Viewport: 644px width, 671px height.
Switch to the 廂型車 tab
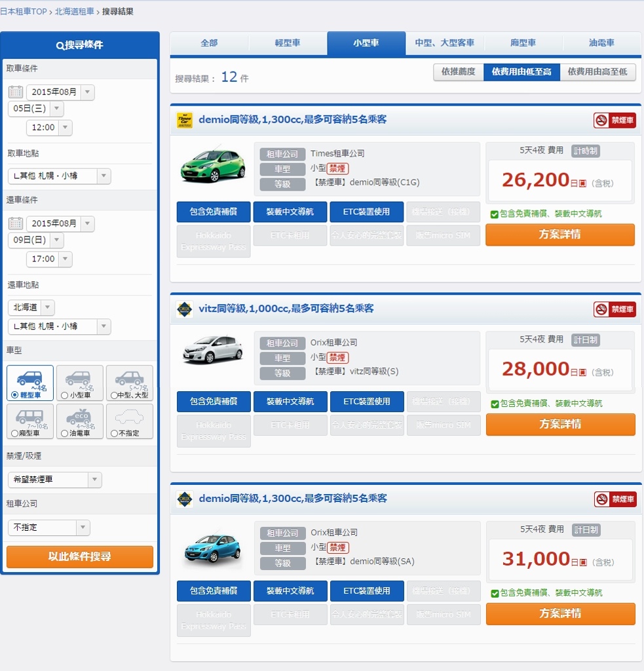[523, 43]
